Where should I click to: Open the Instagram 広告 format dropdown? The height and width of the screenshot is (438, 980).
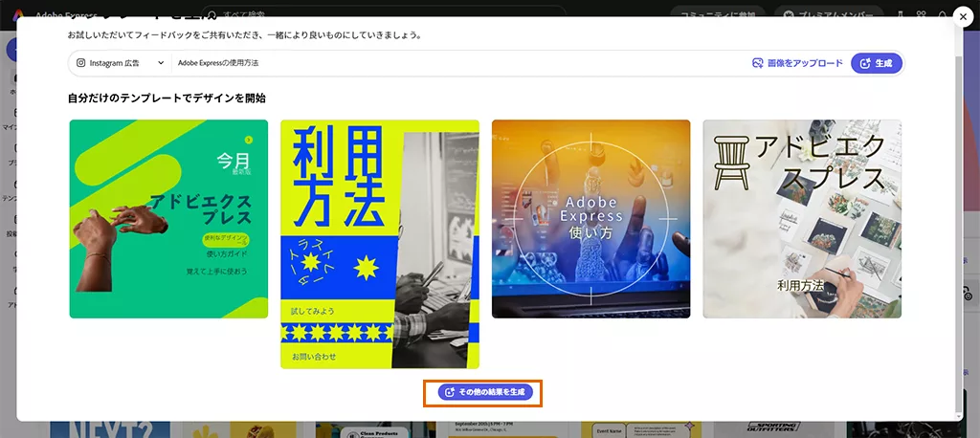pyautogui.click(x=120, y=63)
